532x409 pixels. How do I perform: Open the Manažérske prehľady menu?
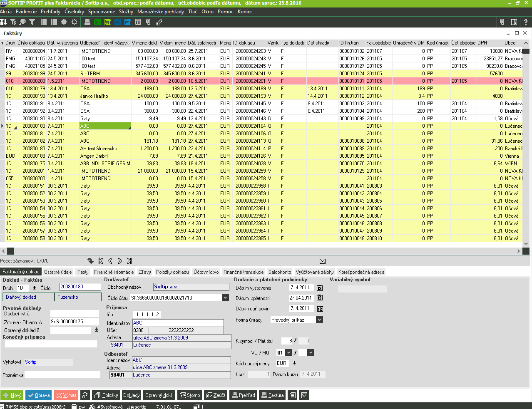160,12
